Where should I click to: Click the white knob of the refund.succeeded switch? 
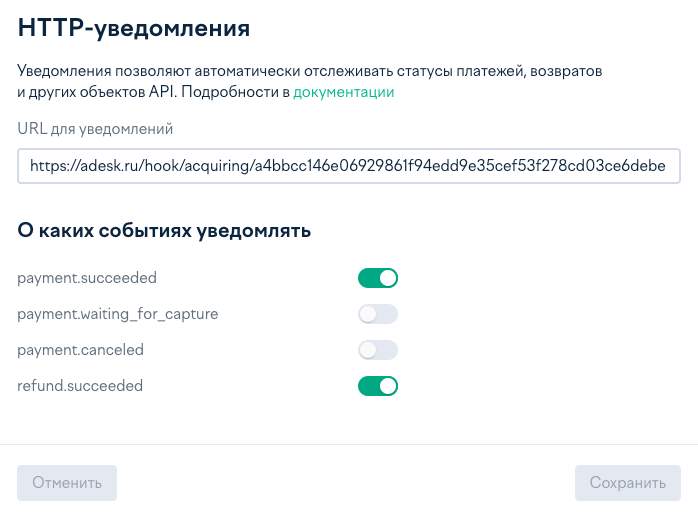coord(388,386)
